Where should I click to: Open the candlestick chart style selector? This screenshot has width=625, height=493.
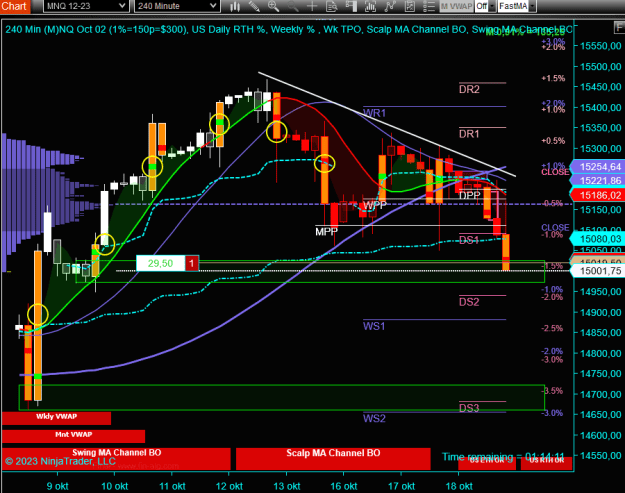coord(235,6)
